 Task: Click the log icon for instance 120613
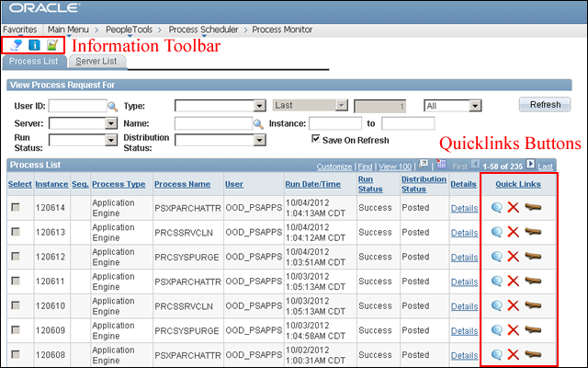tap(533, 232)
